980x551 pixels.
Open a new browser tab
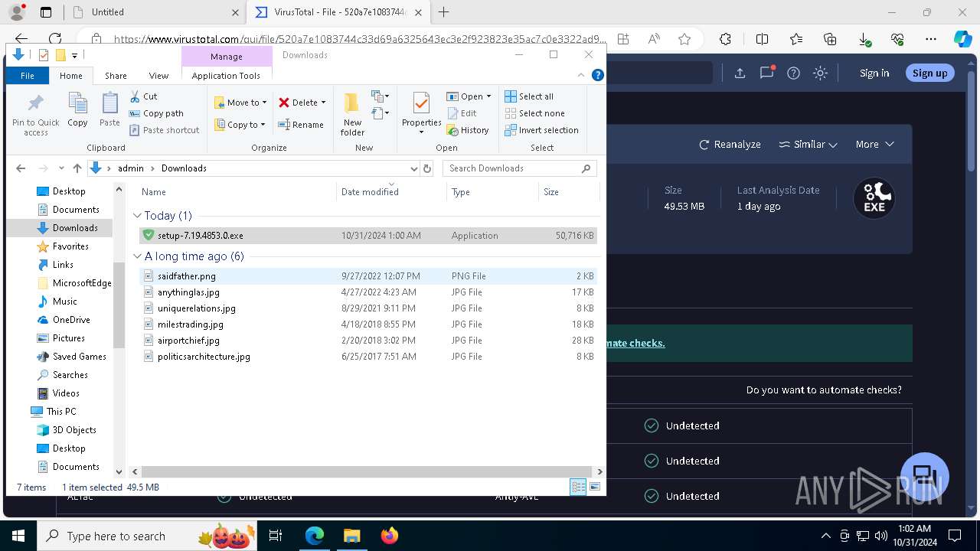[x=443, y=12]
